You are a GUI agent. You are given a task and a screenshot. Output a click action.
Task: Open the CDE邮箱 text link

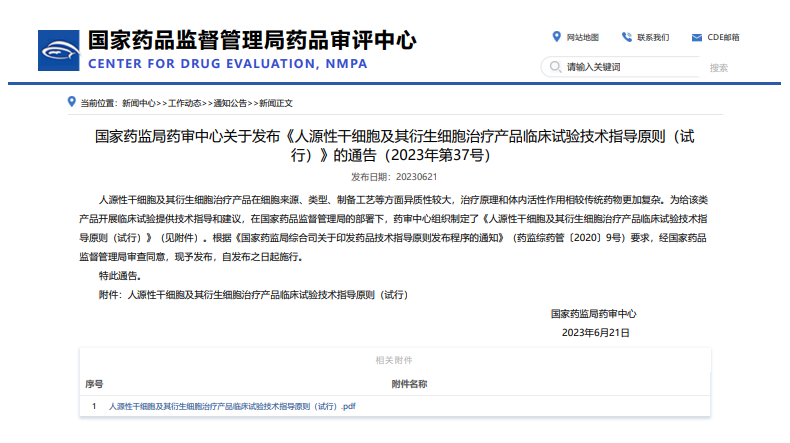[x=724, y=38]
